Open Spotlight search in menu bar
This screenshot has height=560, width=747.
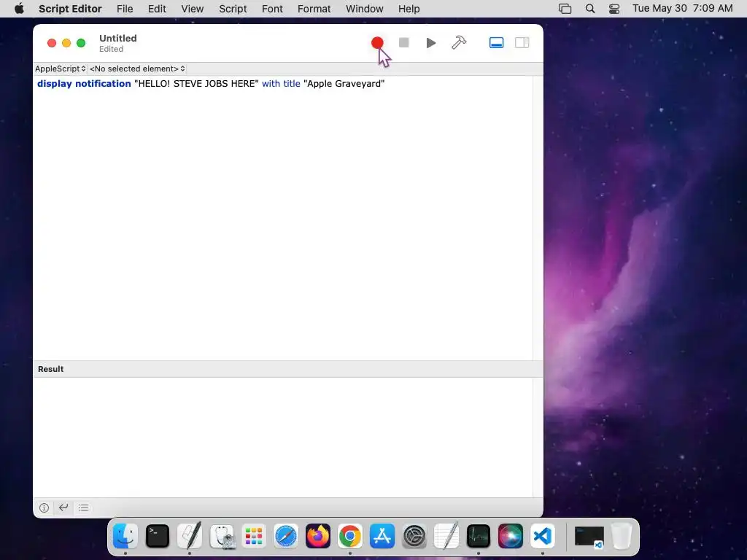pyautogui.click(x=589, y=9)
